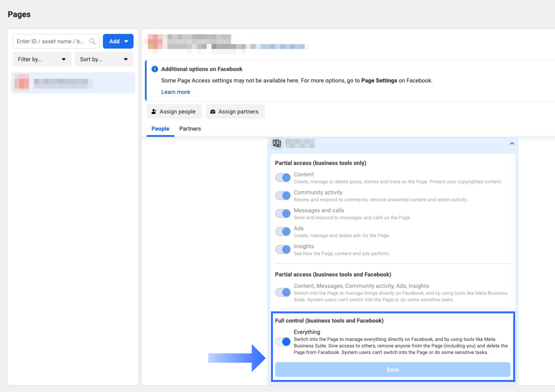555x392 pixels.
Task: Click the Community activity label
Action: (318, 193)
